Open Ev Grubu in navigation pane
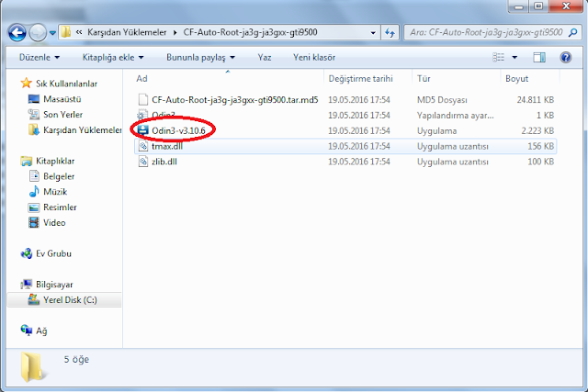Viewport: 588px width, 392px height. tap(53, 253)
